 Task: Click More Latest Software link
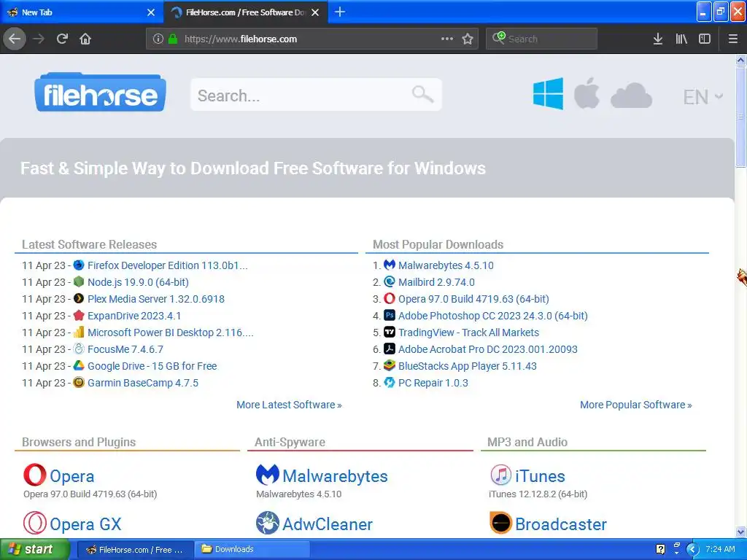[289, 405]
